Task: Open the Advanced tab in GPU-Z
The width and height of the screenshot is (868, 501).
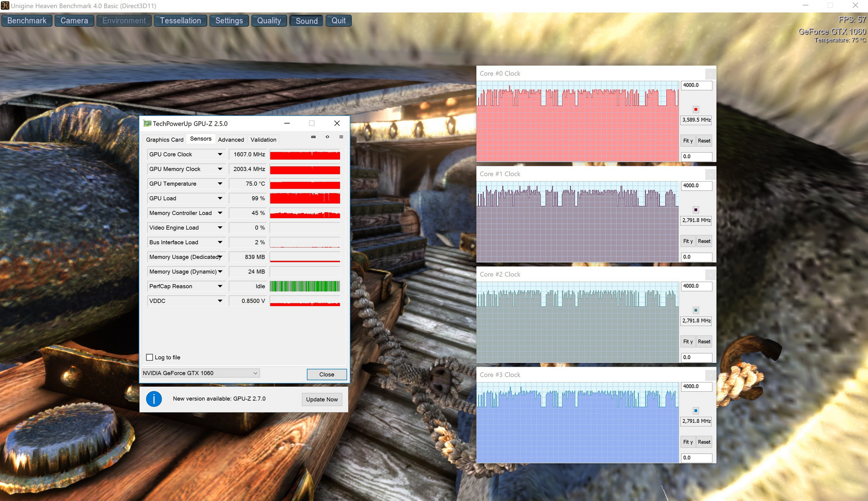Action: click(231, 140)
